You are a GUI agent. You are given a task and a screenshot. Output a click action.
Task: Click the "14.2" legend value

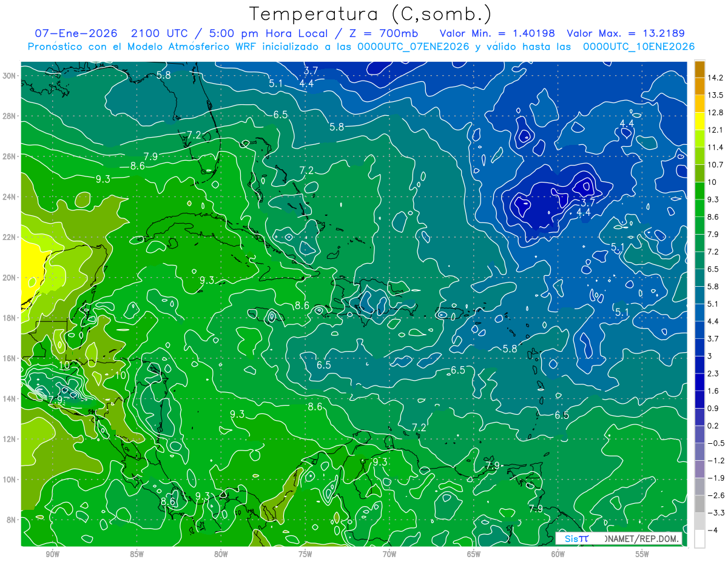tap(715, 78)
